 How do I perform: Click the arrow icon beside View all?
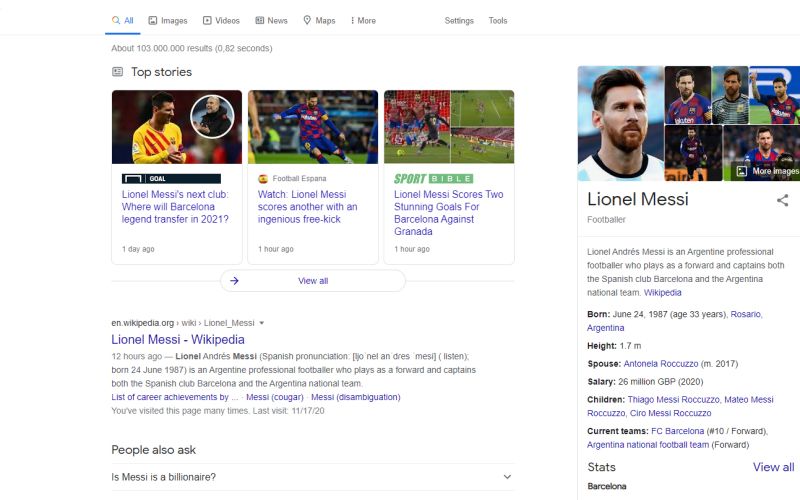coord(234,281)
